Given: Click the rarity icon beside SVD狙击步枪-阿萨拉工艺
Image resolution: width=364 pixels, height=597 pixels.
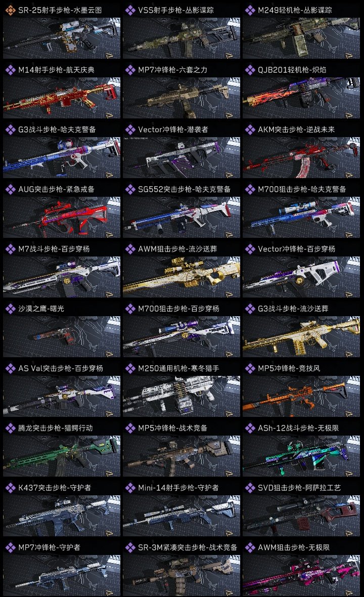Looking at the screenshot, I should [250, 487].
